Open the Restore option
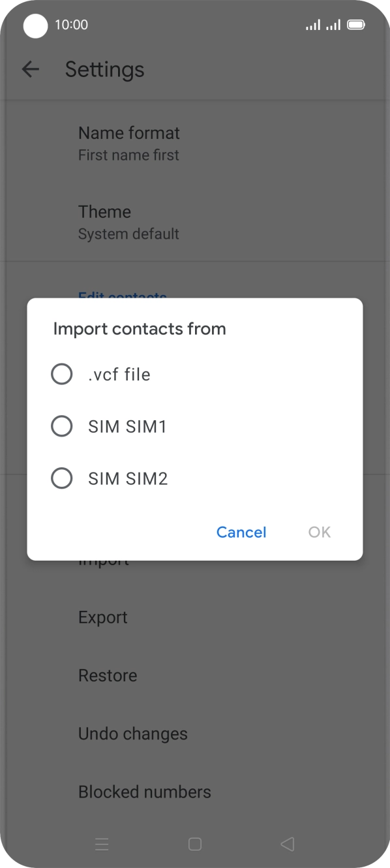390x868 pixels. 108,675
